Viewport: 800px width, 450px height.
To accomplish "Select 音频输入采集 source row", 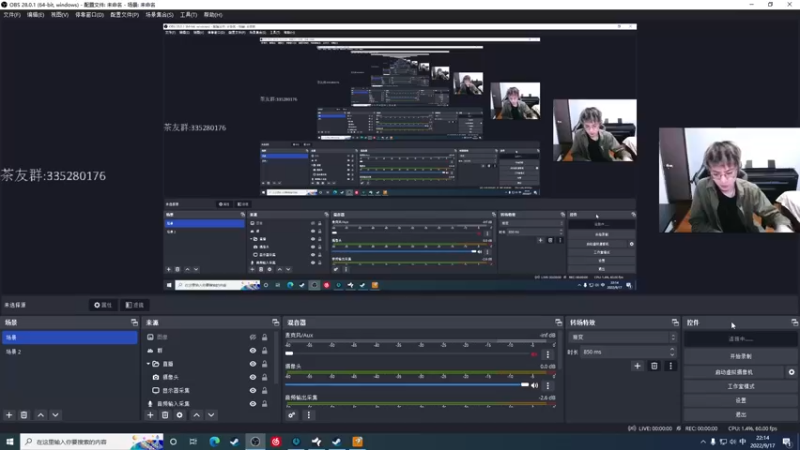I will pyautogui.click(x=208, y=404).
